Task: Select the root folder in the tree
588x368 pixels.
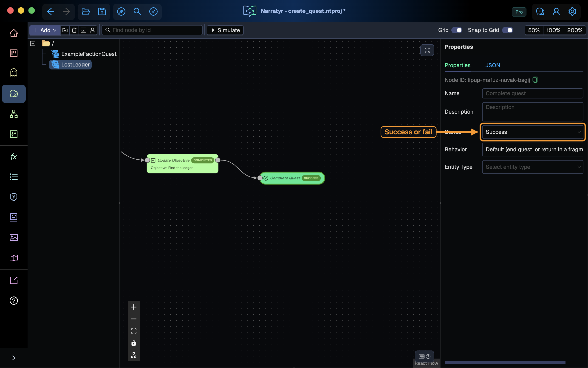Action: coord(48,43)
